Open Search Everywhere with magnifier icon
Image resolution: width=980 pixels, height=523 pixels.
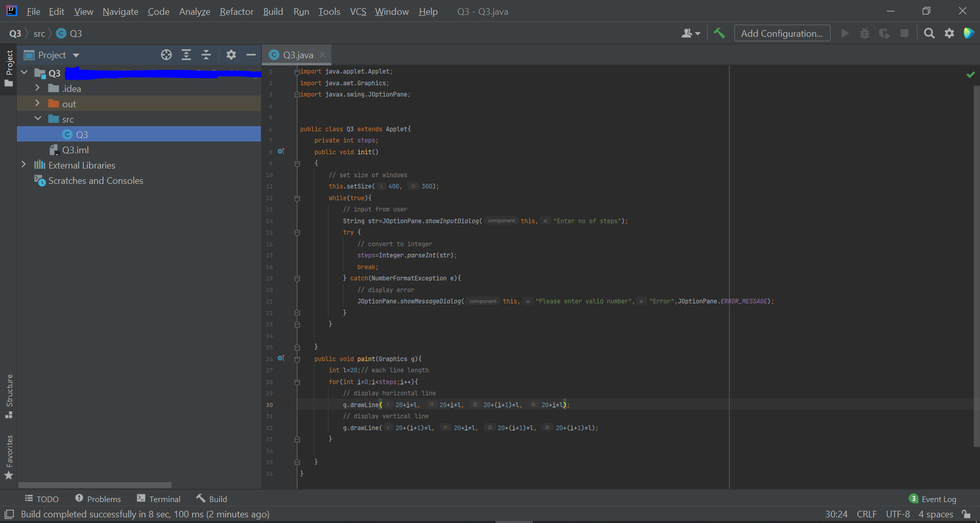click(929, 33)
